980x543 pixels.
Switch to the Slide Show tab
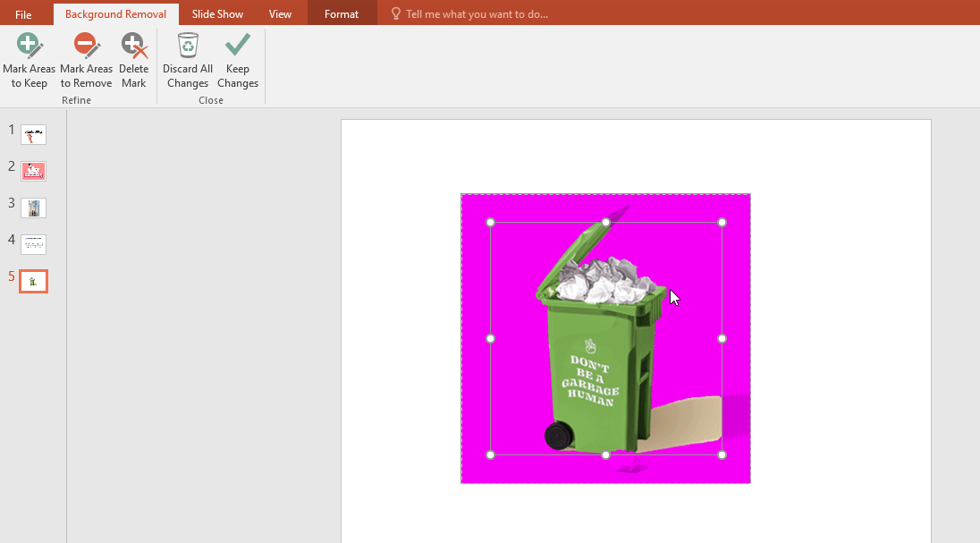tap(217, 14)
